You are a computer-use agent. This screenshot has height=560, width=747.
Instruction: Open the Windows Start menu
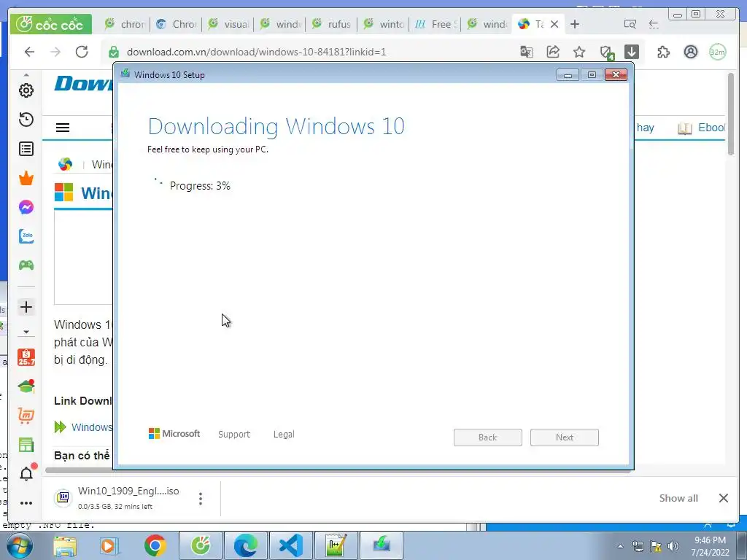tap(19, 545)
